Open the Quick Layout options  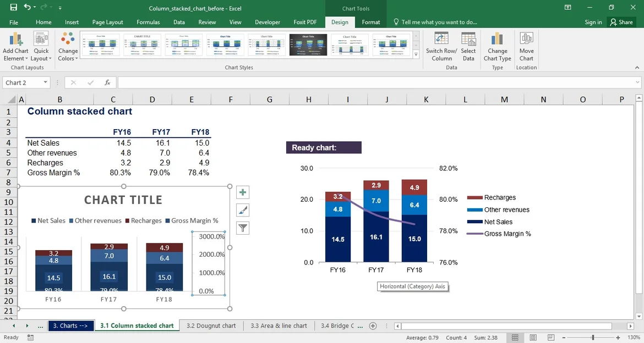click(41, 40)
